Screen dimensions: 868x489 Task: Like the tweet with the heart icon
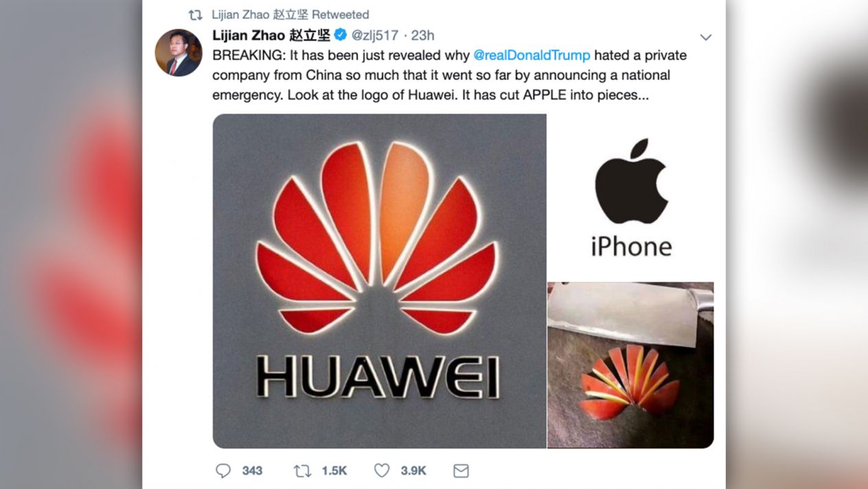click(382, 470)
